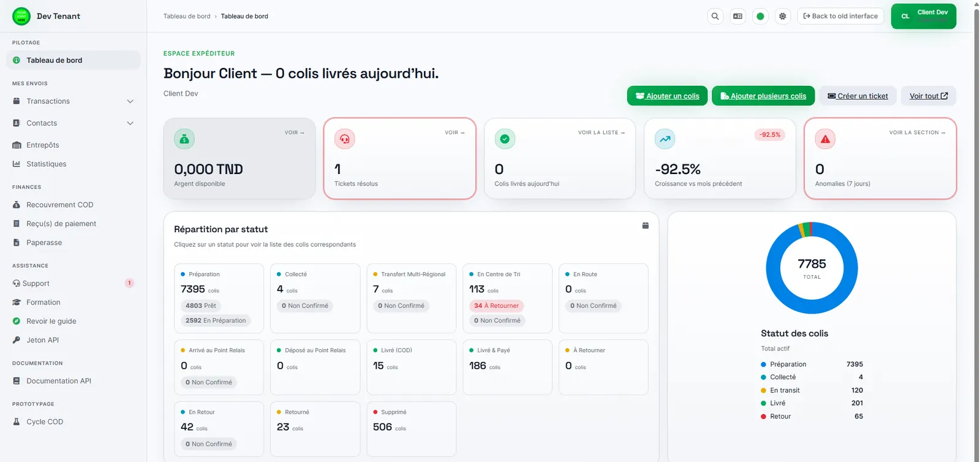Click Livré legend entry
The height and width of the screenshot is (462, 980).
pyautogui.click(x=812, y=403)
